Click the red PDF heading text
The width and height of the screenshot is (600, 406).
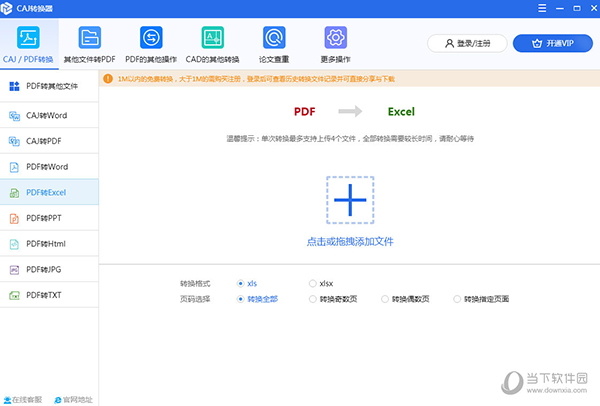tap(305, 112)
